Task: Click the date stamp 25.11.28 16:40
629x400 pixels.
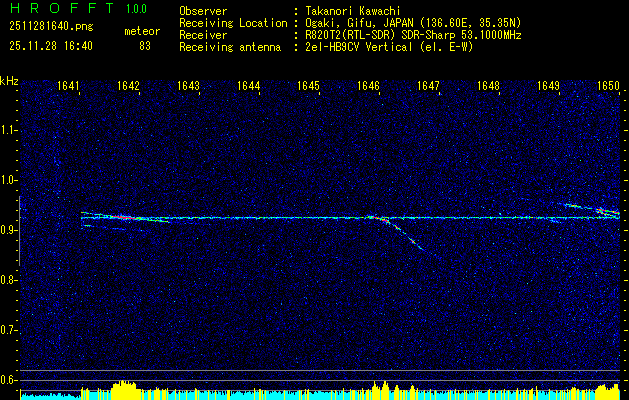Action: click(51, 46)
